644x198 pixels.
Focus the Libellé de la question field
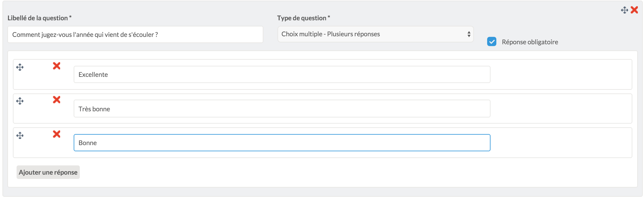pyautogui.click(x=135, y=34)
